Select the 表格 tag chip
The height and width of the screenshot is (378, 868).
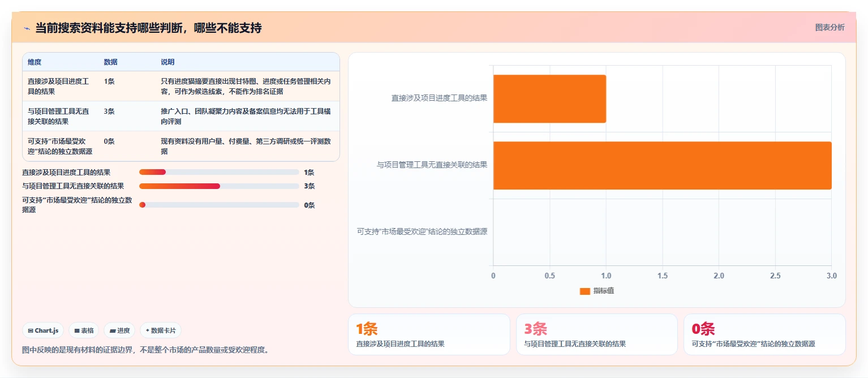coord(84,330)
